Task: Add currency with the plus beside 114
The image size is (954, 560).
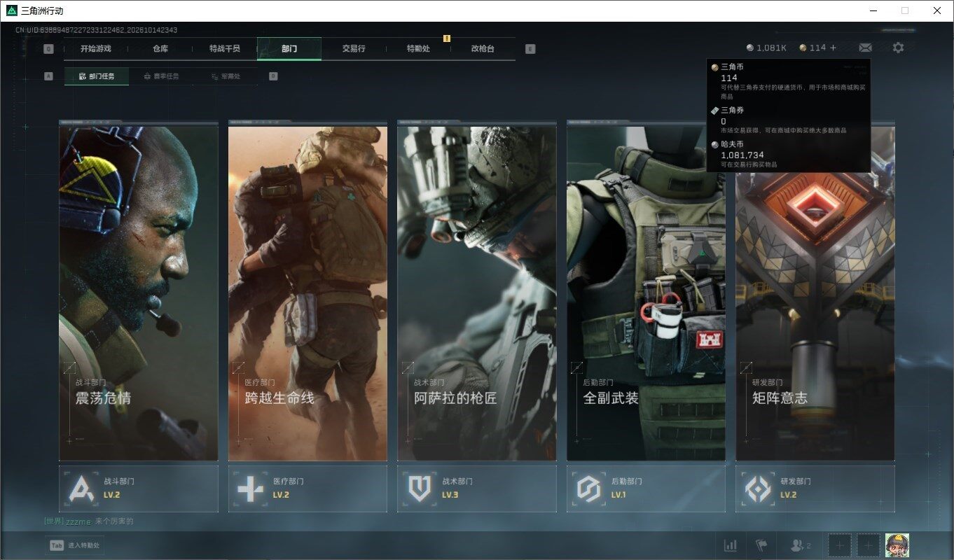Action: [x=833, y=48]
